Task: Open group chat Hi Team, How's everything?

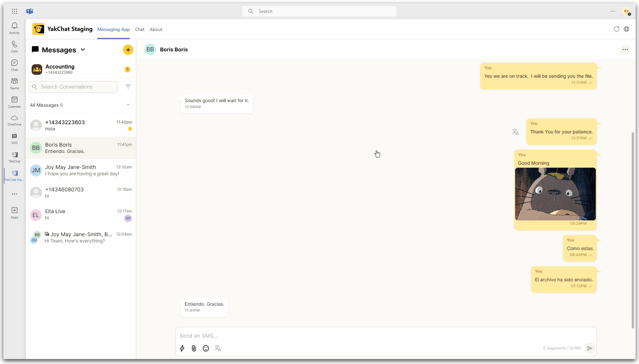Action: click(x=81, y=238)
